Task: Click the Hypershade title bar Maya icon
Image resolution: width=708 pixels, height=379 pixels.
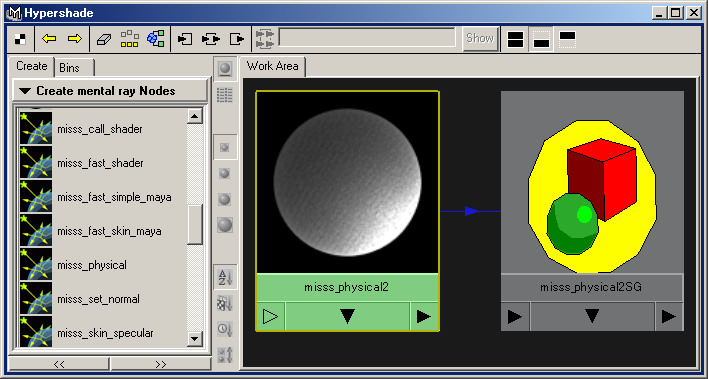Action: (14, 13)
